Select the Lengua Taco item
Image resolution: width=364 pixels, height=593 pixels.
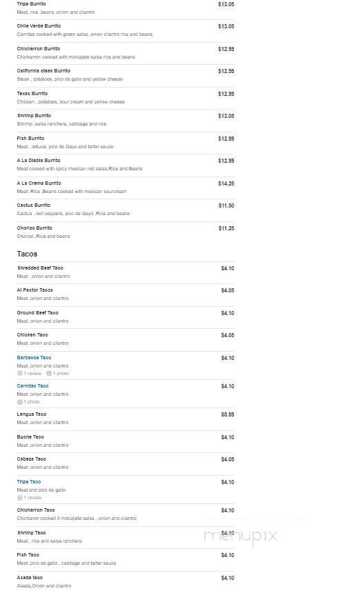125,419
